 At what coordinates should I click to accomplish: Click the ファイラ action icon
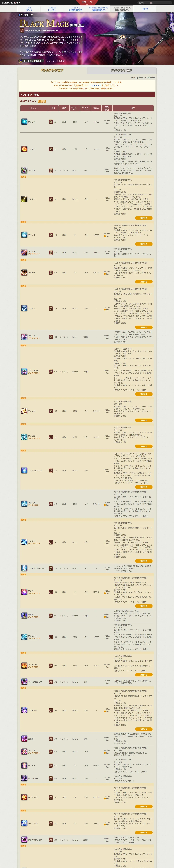click(x=24, y=273)
